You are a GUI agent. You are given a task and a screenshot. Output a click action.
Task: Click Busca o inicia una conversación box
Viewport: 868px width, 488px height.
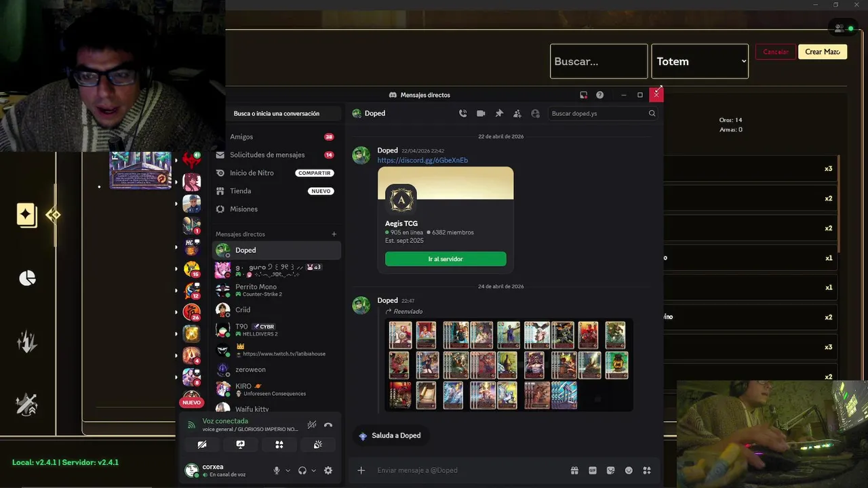[276, 113]
